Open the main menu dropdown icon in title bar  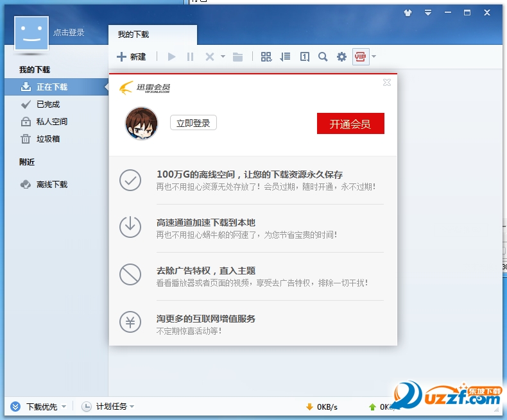coord(428,13)
